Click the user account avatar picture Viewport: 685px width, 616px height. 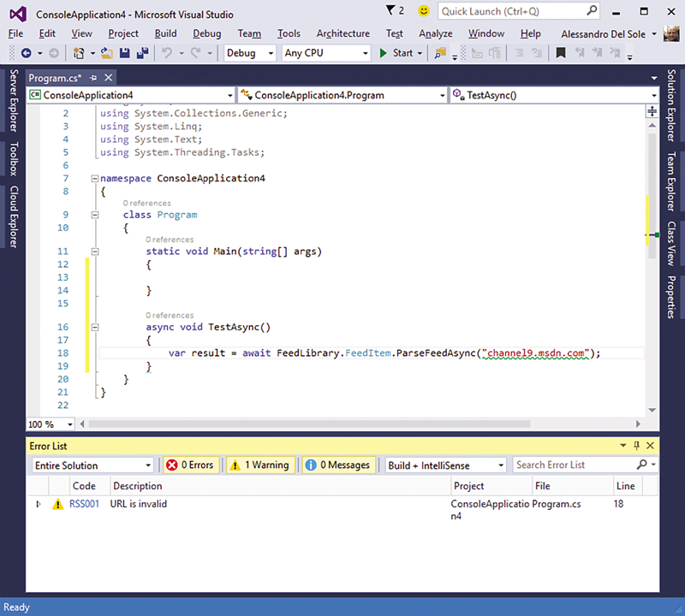pos(671,33)
